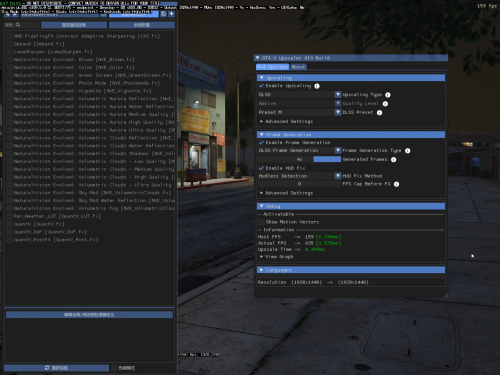Click the highlighted preset file button
Viewport: 500px width, 375px height.
(134, 14)
